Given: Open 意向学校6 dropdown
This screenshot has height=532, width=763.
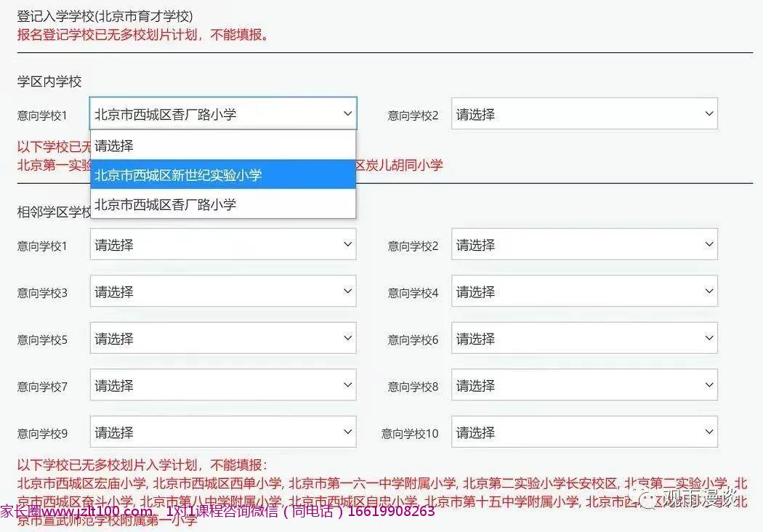Looking at the screenshot, I should [584, 338].
